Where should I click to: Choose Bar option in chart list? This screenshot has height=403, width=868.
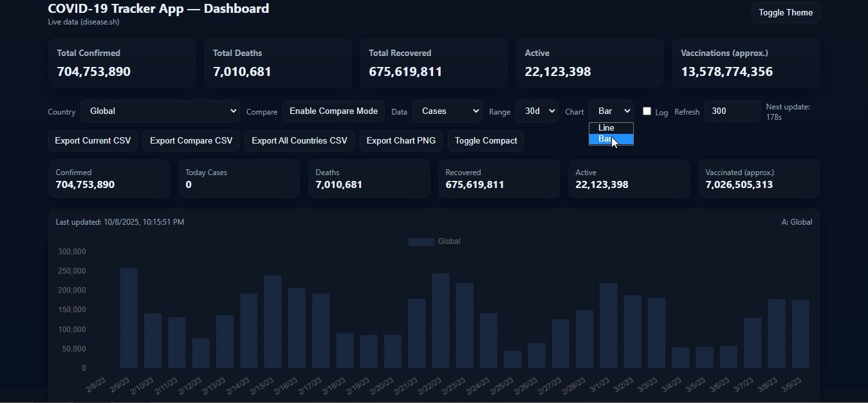tap(605, 139)
